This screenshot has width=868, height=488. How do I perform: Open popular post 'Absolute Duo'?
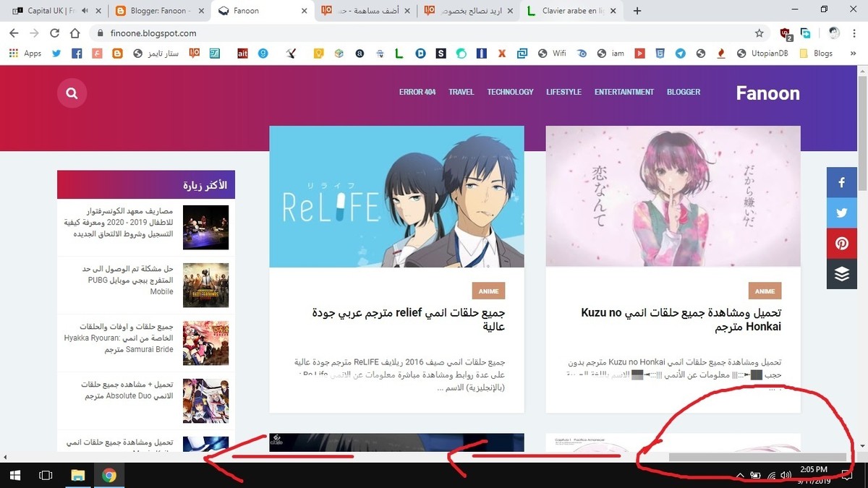[127, 390]
